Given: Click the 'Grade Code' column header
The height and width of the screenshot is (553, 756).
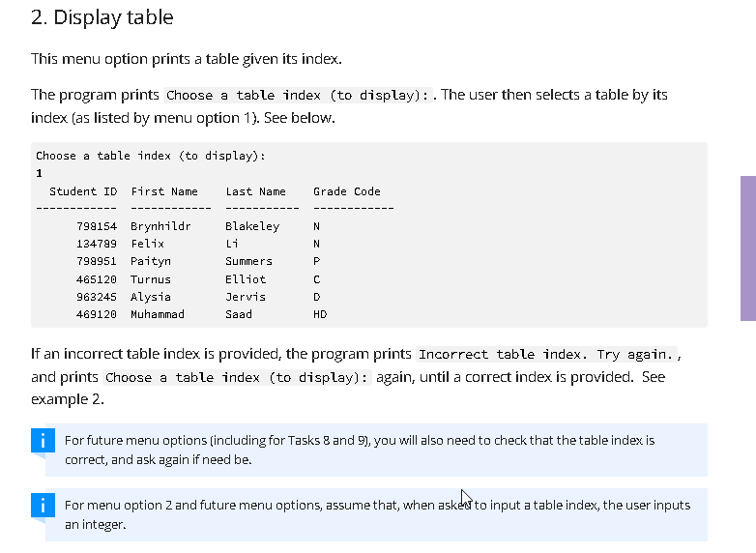Looking at the screenshot, I should click(x=347, y=191).
